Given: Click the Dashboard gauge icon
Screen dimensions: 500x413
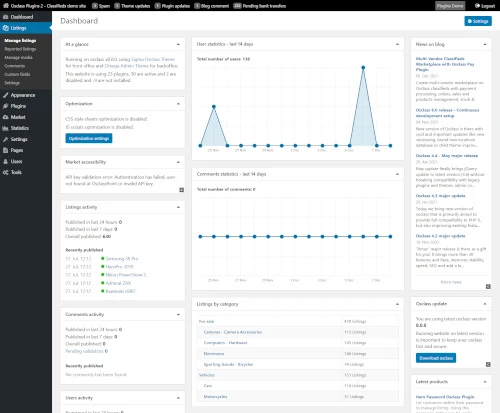Looking at the screenshot, I should click(x=6, y=17).
